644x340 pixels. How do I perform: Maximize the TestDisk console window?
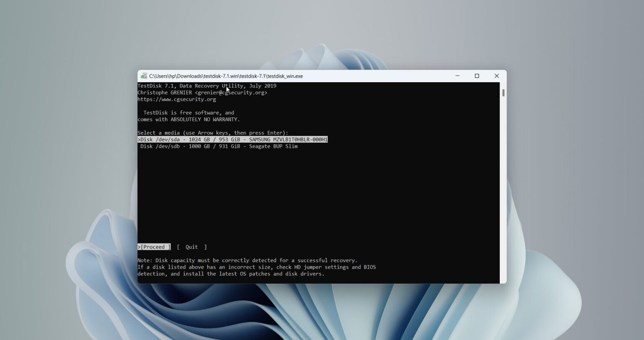click(477, 76)
